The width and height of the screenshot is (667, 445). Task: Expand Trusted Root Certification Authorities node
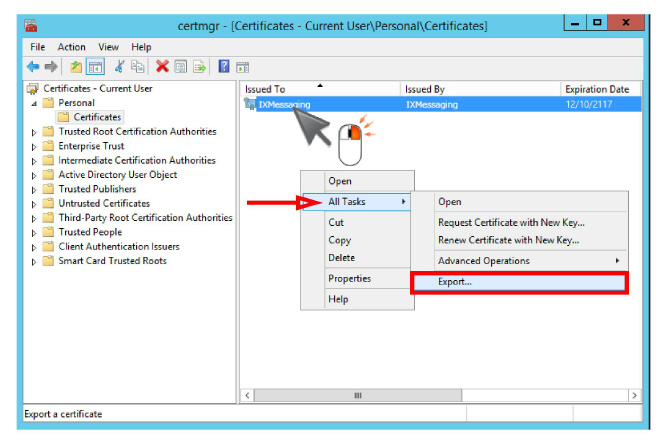pos(34,132)
